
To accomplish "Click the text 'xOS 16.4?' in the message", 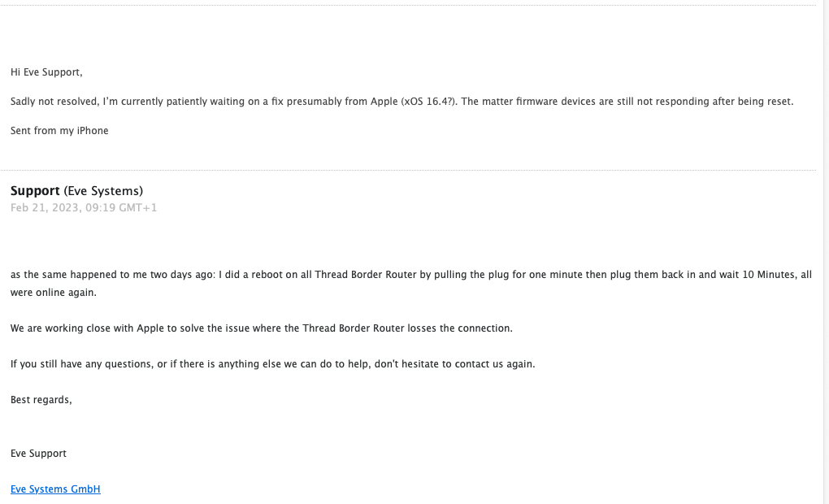I will coord(429,102).
